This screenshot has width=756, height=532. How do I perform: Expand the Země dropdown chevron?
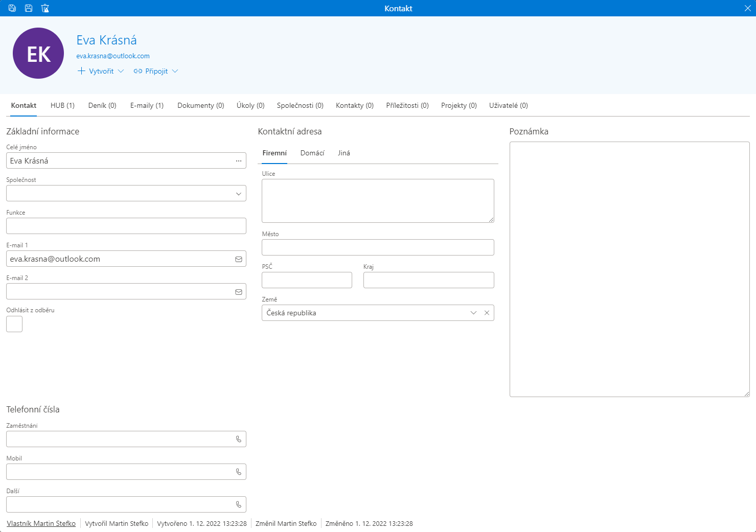click(x=473, y=313)
